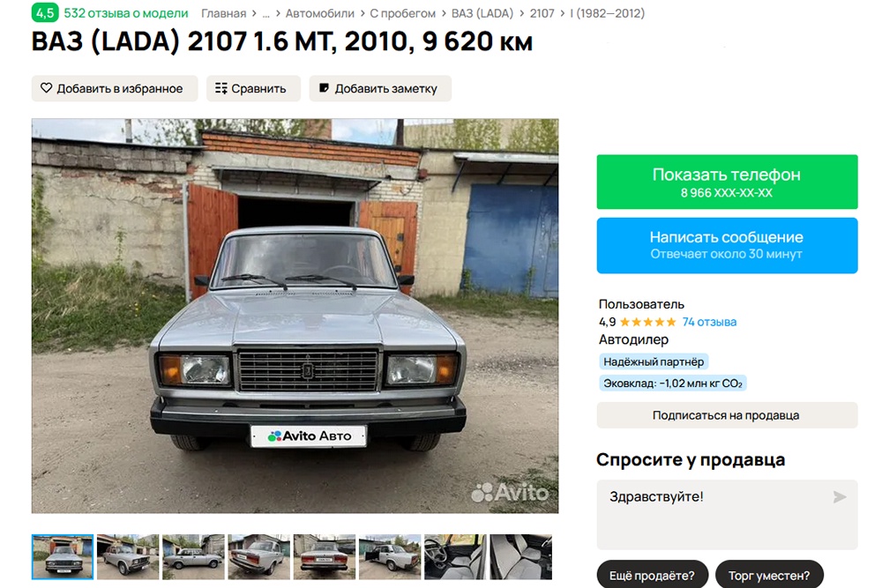Click the star rating of the seller
The height and width of the screenshot is (588, 882).
point(647,322)
